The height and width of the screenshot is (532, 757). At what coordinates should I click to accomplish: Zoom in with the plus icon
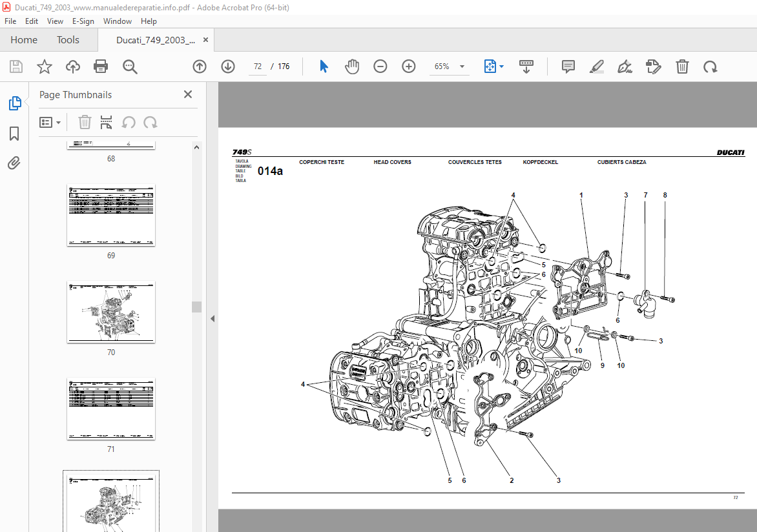409,66
